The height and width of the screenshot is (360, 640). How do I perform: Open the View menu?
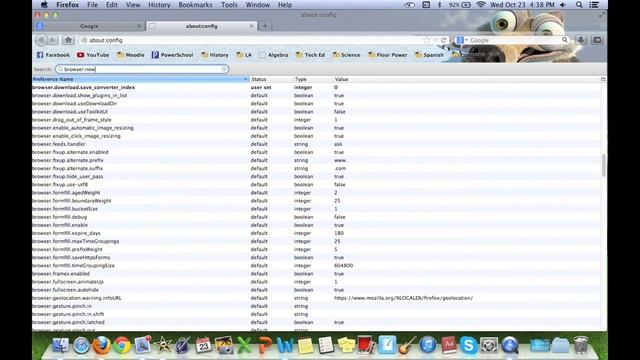[133, 5]
